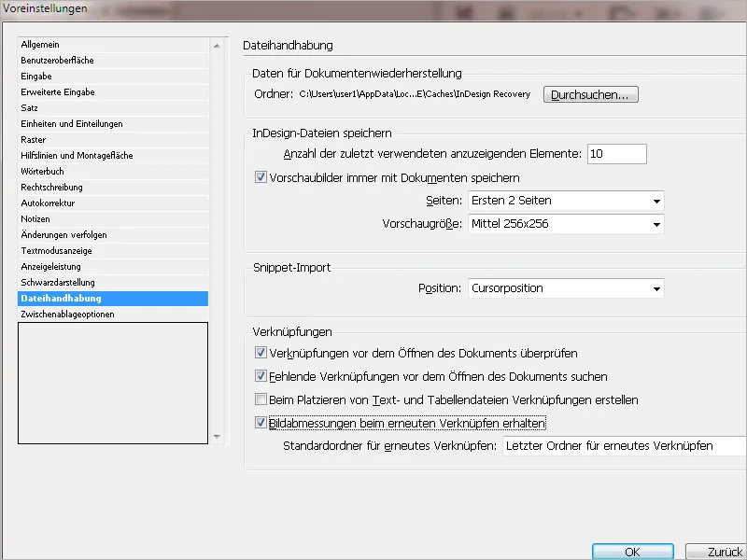747x560 pixels.
Task: Click the Durchsuchen button
Action: point(590,94)
